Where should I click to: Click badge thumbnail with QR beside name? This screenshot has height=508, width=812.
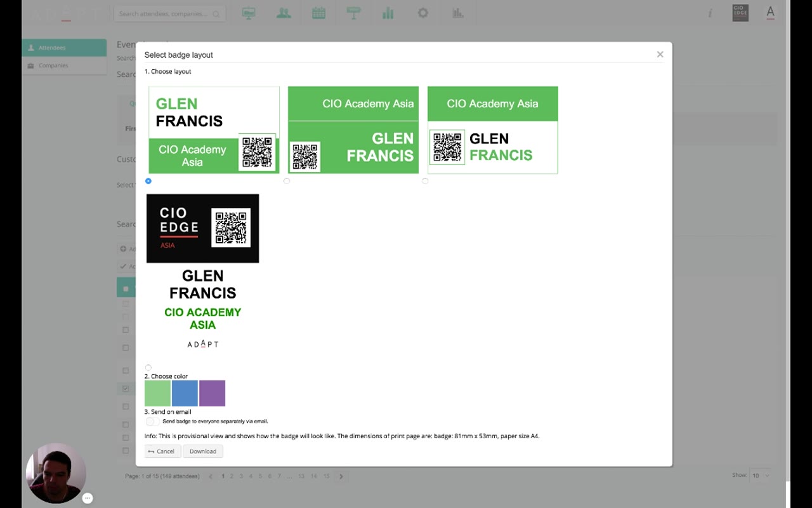click(x=493, y=130)
